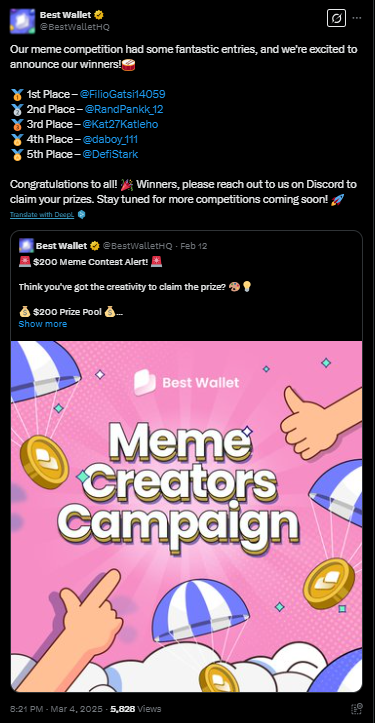Open the @Kat27Katleho profile mention
The image size is (375, 723).
coord(120,124)
